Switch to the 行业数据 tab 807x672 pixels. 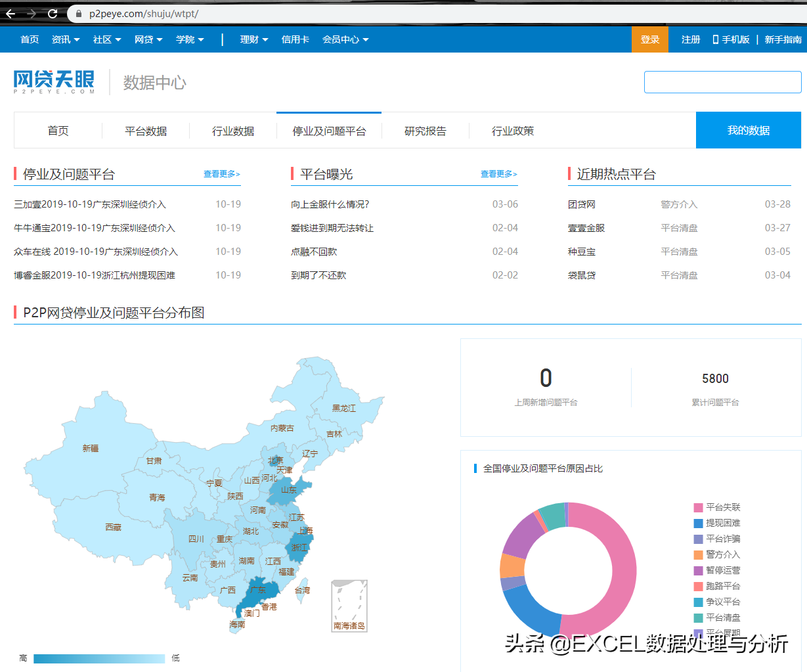[x=233, y=131]
